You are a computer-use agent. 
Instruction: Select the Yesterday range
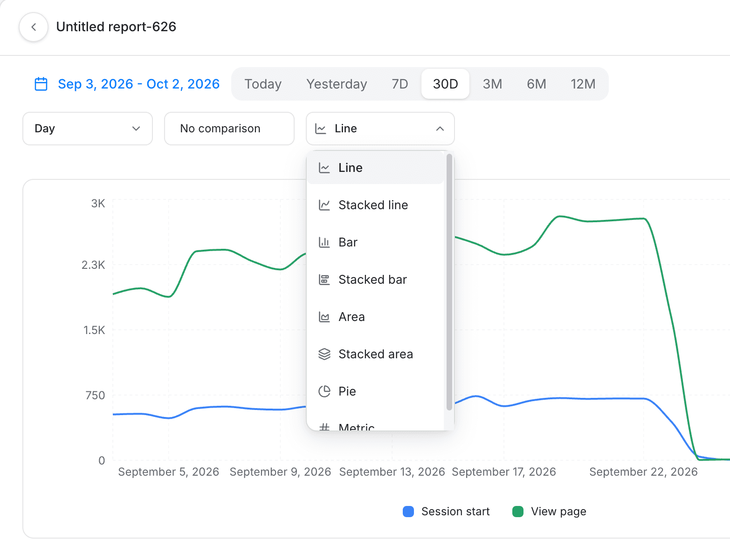tap(337, 84)
